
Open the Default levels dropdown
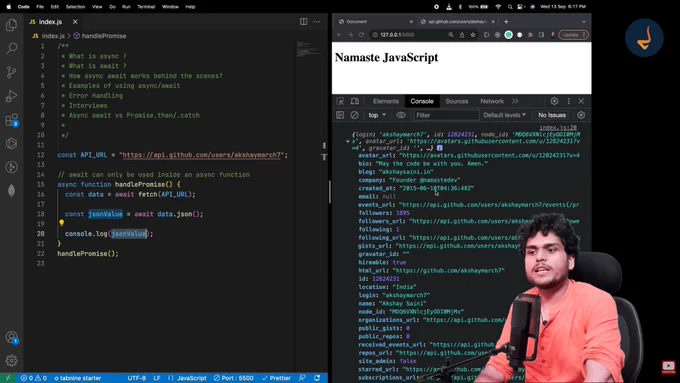504,115
